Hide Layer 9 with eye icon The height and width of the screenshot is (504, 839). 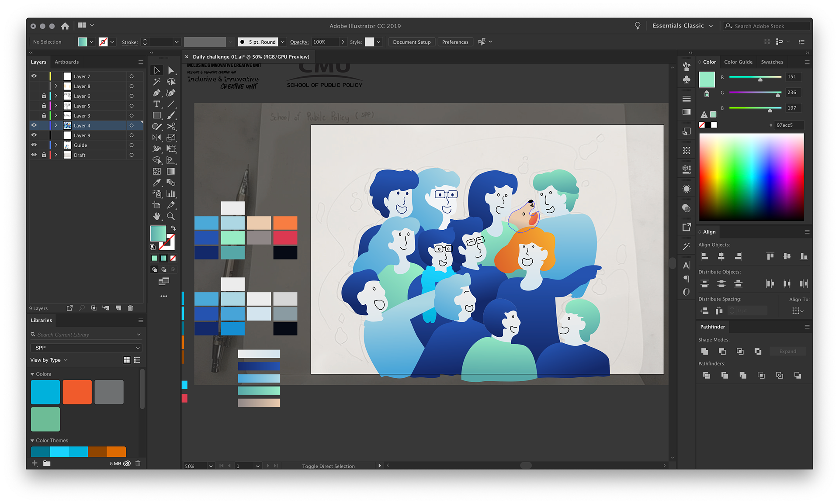point(34,135)
